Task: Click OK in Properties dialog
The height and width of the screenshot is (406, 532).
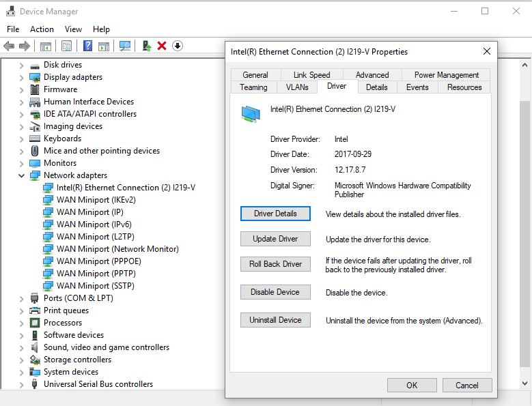Action: pyautogui.click(x=412, y=386)
